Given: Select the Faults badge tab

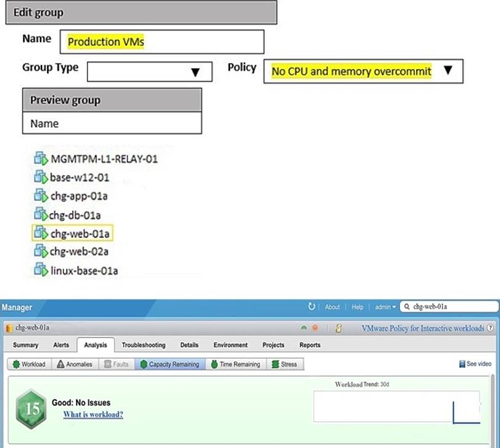Looking at the screenshot, I should 116,364.
